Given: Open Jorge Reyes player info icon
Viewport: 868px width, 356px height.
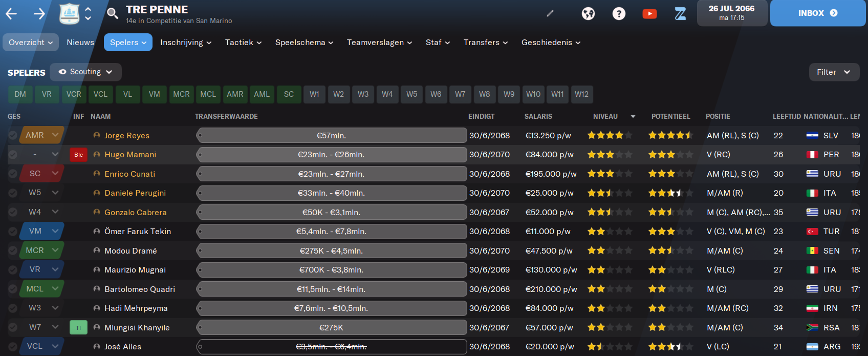Looking at the screenshot, I should coord(97,135).
